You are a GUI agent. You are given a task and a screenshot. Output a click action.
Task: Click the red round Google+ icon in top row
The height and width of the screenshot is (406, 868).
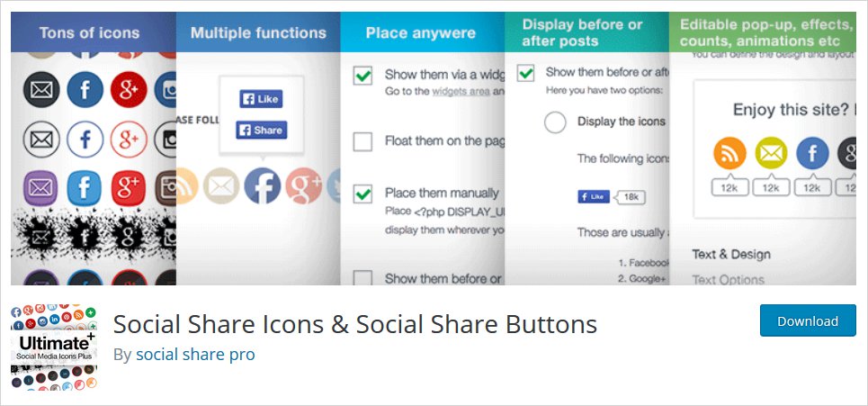[128, 91]
